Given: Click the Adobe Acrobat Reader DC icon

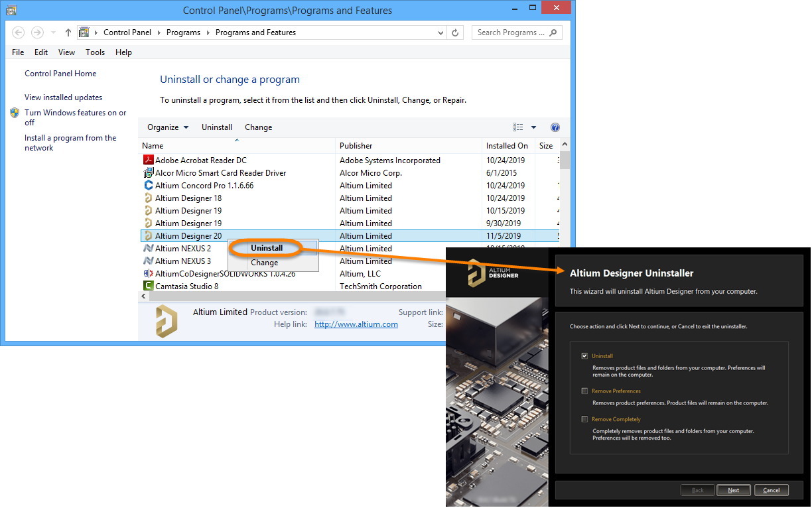Looking at the screenshot, I should 148,160.
